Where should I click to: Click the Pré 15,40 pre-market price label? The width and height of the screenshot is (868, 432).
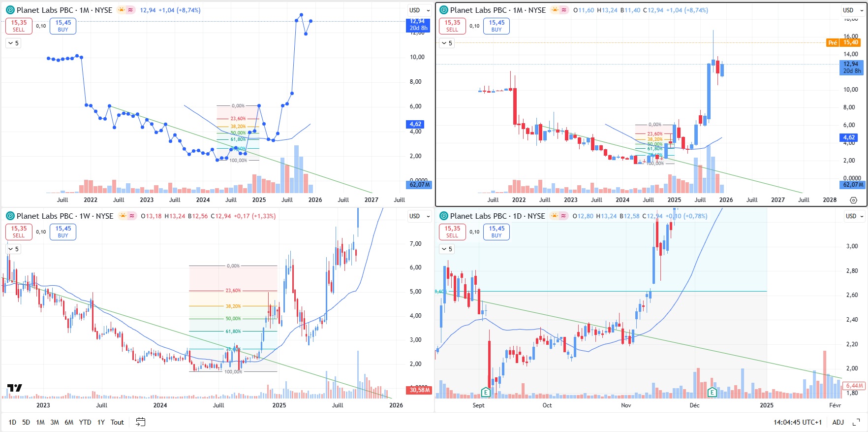[x=844, y=42]
